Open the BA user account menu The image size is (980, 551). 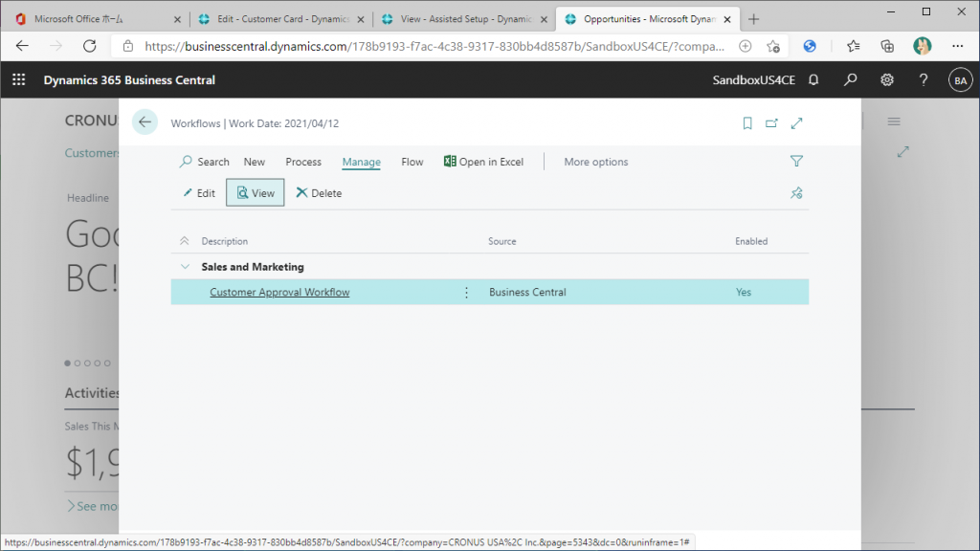pyautogui.click(x=960, y=80)
